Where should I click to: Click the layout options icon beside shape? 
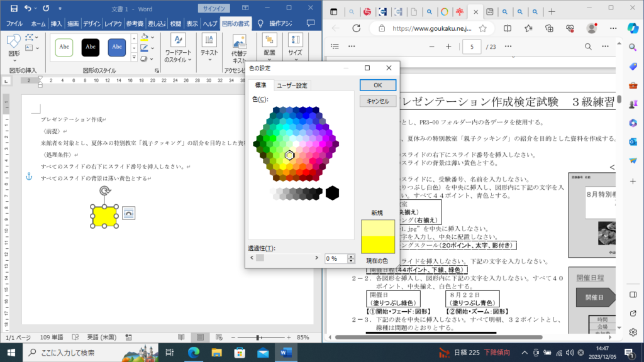pos(128,213)
